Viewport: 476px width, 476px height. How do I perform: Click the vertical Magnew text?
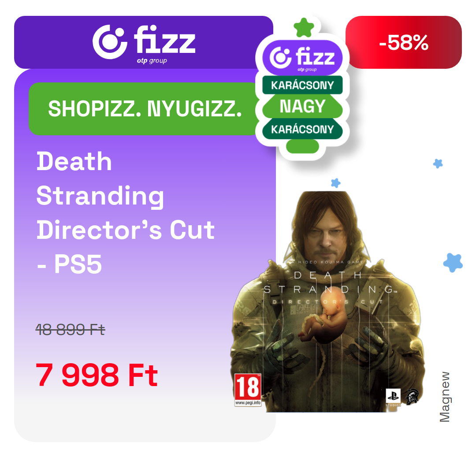(x=444, y=397)
